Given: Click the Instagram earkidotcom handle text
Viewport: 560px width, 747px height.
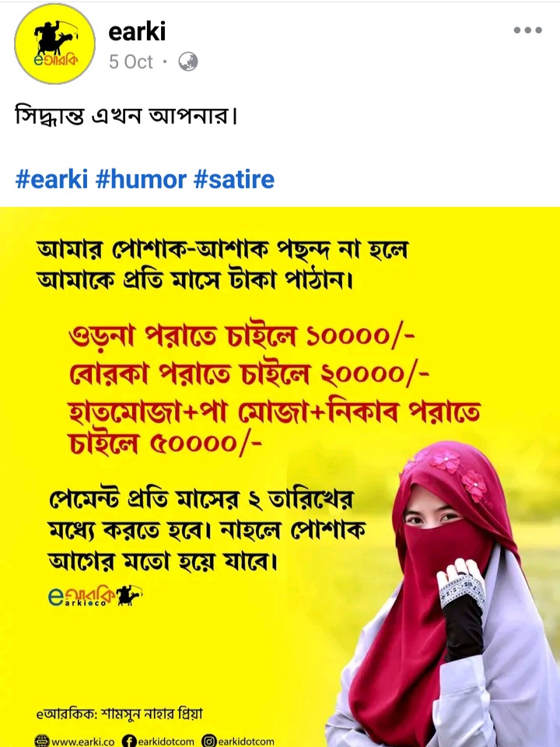Looking at the screenshot, I should click(x=246, y=742).
